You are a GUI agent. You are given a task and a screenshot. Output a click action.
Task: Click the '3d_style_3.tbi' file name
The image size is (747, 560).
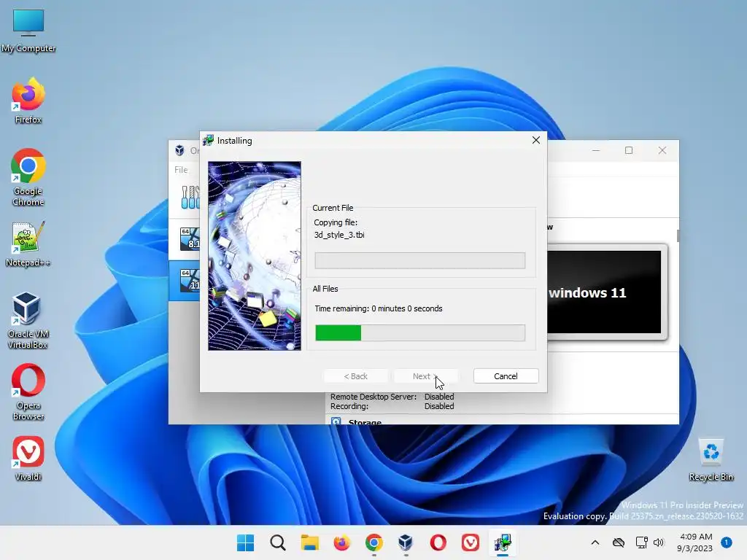pos(339,235)
